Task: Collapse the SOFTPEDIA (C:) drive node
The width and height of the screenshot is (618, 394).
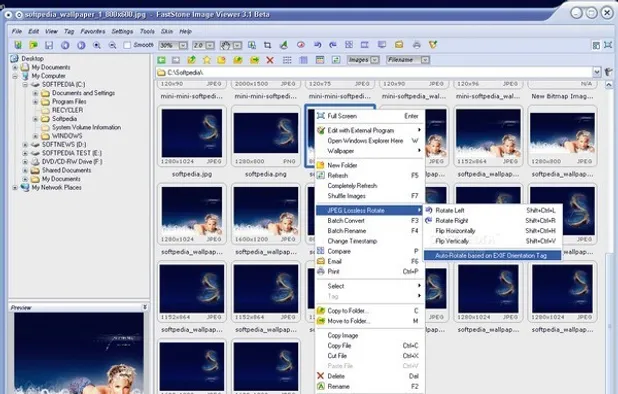Action: point(25,84)
